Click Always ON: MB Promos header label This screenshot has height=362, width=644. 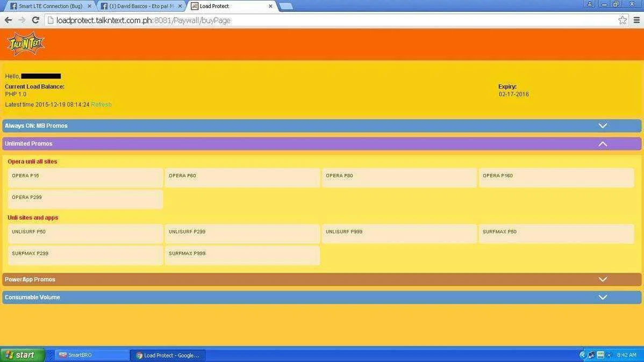tap(36, 126)
